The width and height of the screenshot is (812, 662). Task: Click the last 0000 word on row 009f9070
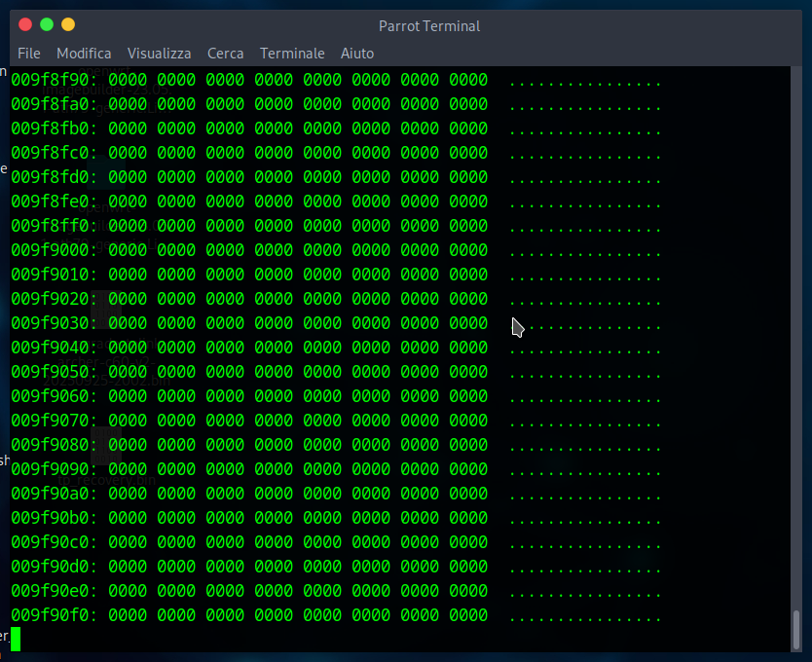468,421
